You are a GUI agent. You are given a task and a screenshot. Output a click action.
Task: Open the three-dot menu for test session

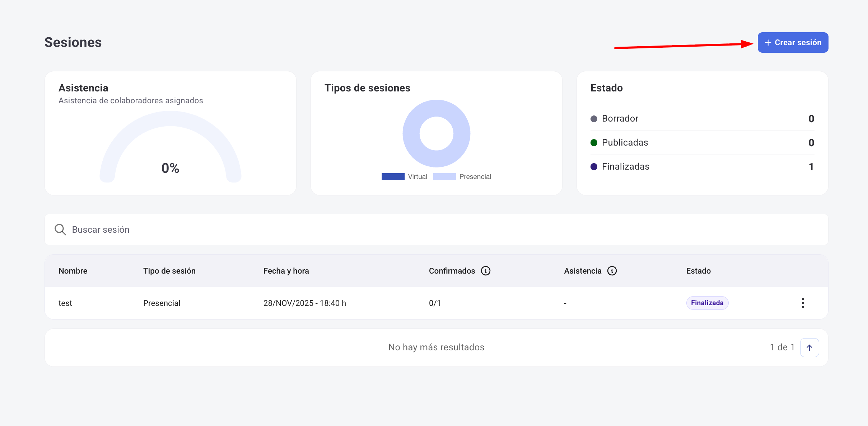click(x=803, y=303)
